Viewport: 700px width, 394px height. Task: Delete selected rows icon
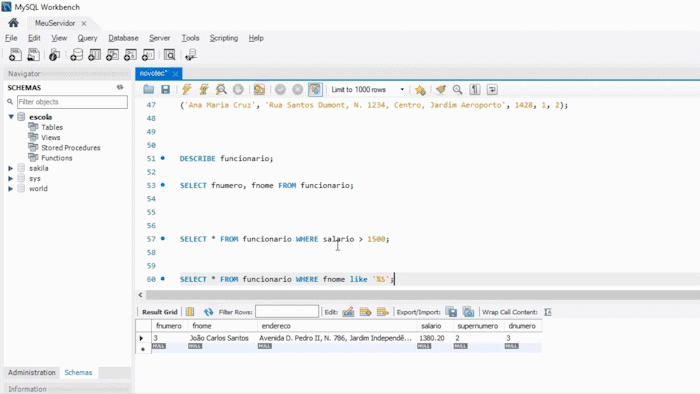click(383, 312)
